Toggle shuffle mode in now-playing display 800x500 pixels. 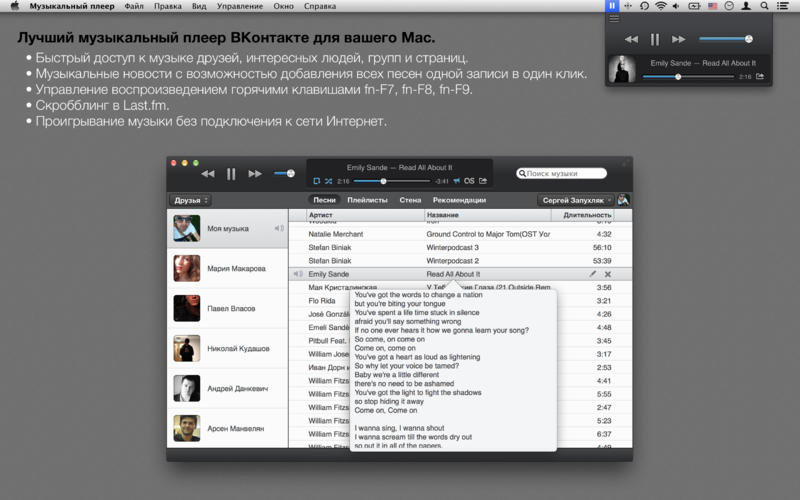[x=328, y=181]
